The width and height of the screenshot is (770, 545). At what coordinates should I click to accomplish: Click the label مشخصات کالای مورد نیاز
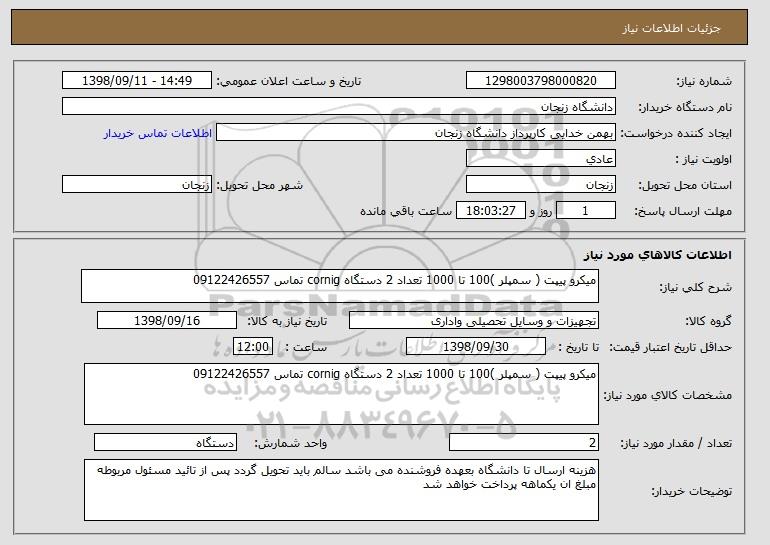667,395
